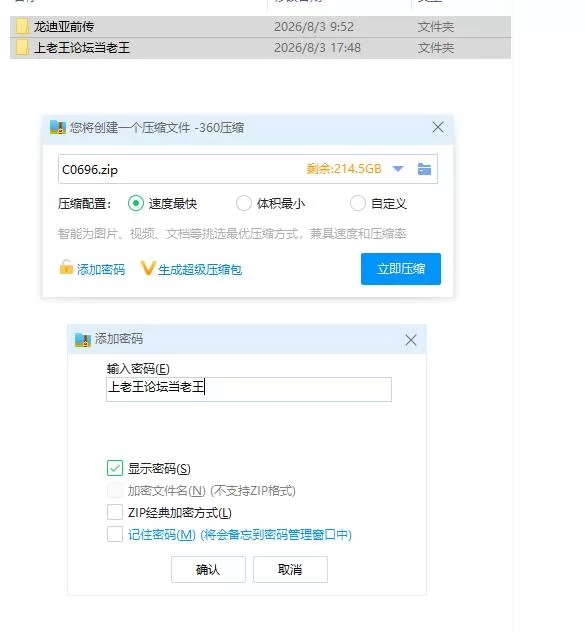Pick the 自定义 compression setting
Viewport: 585px width, 632px height.
coord(358,203)
